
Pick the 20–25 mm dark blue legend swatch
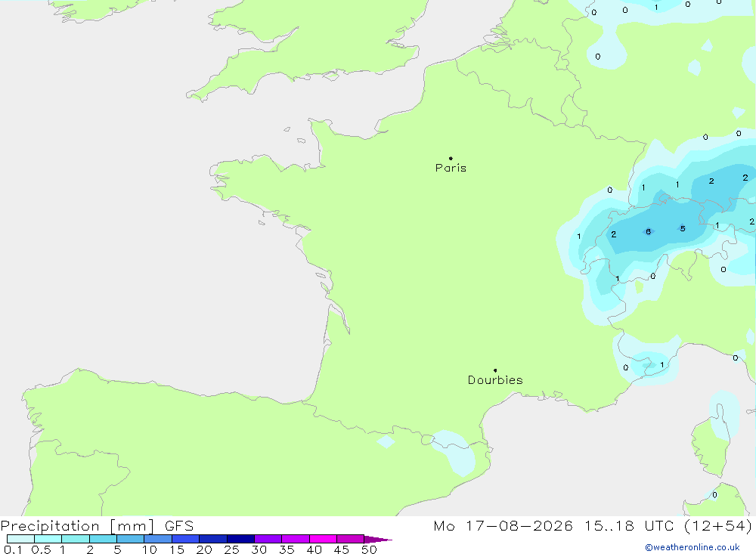213,539
